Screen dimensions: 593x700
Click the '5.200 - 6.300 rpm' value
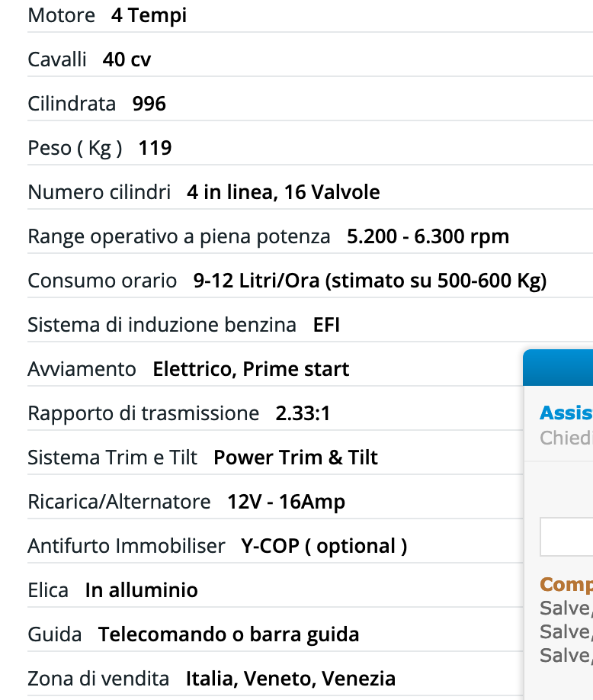pos(428,236)
